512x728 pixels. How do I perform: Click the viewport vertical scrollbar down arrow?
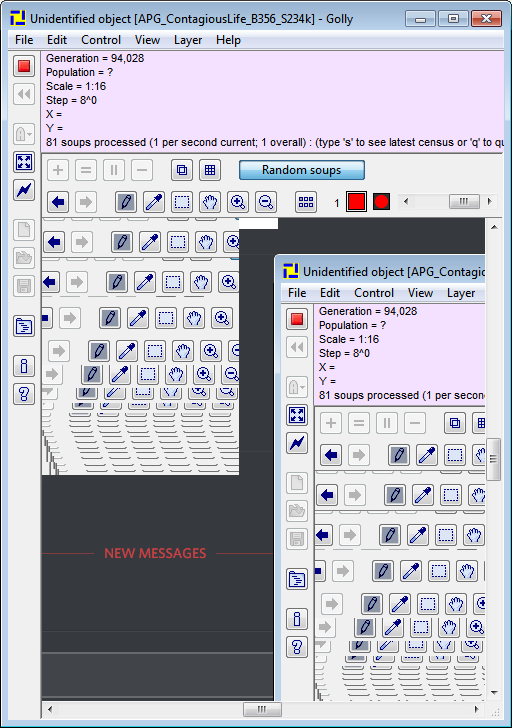tap(494, 693)
